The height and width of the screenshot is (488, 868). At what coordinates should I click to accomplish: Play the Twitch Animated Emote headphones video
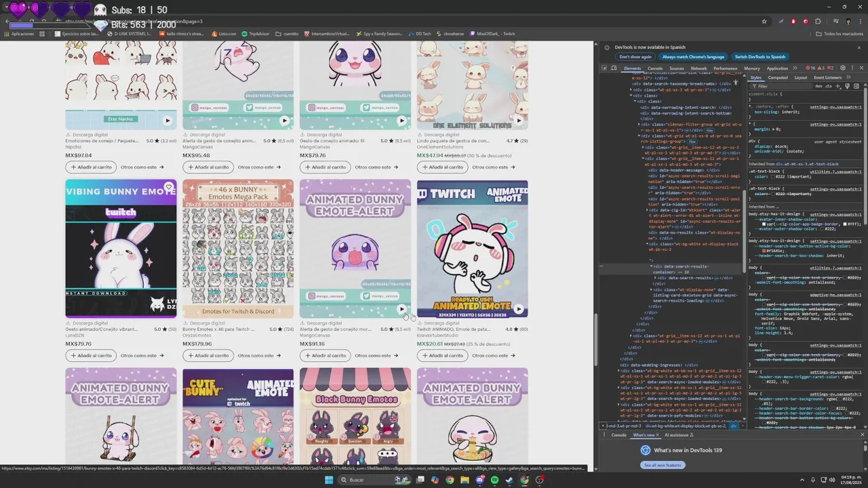(519, 309)
